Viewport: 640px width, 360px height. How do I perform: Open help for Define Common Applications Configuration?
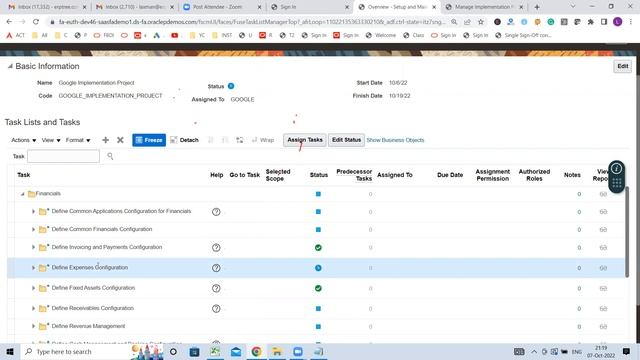(216, 212)
